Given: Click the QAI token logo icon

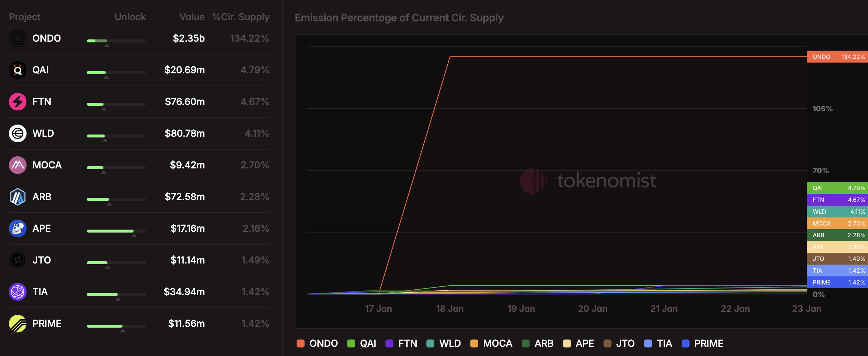Looking at the screenshot, I should point(18,70).
